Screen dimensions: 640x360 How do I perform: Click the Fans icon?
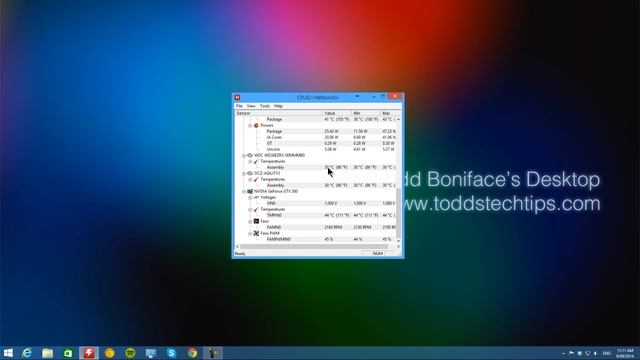tap(256, 221)
